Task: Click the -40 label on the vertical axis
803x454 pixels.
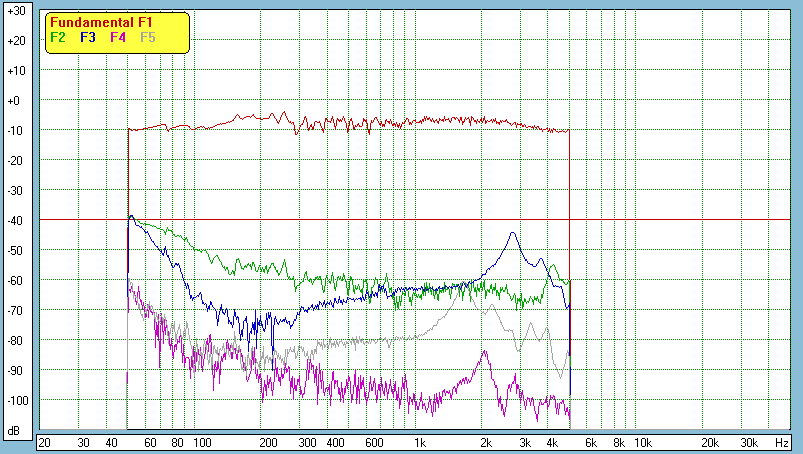Action: (x=15, y=220)
